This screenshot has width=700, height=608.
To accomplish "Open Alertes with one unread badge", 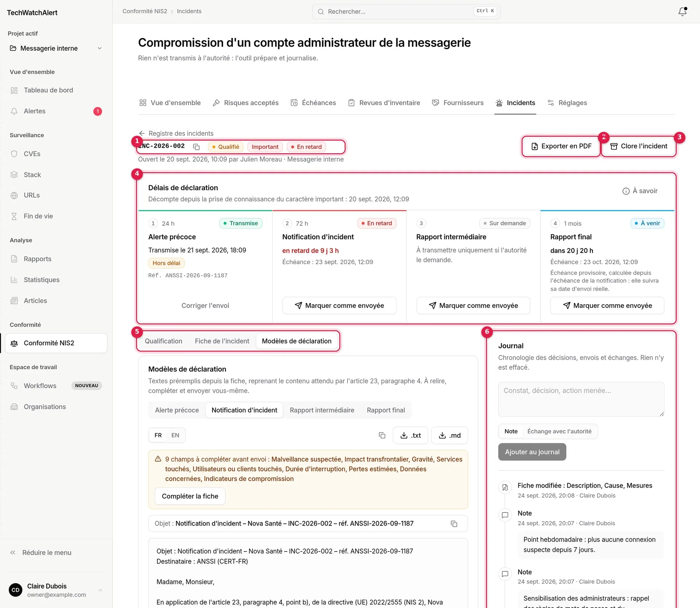I will pyautogui.click(x=56, y=111).
